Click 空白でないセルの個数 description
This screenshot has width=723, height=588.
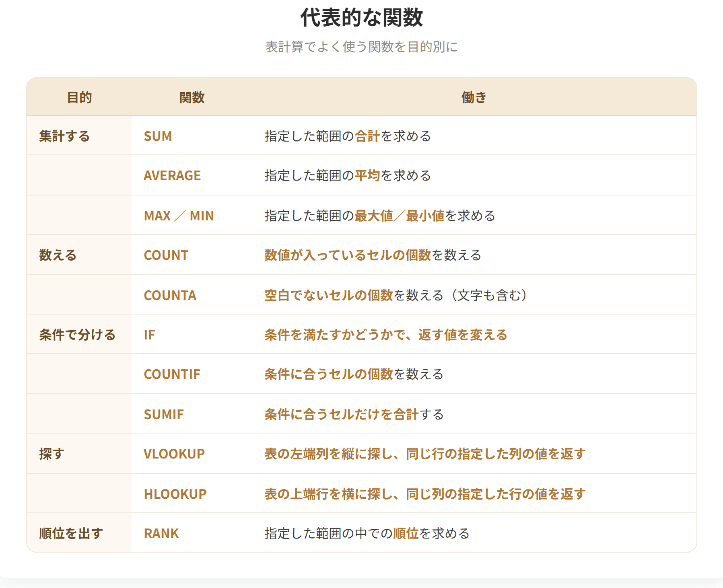(x=328, y=295)
